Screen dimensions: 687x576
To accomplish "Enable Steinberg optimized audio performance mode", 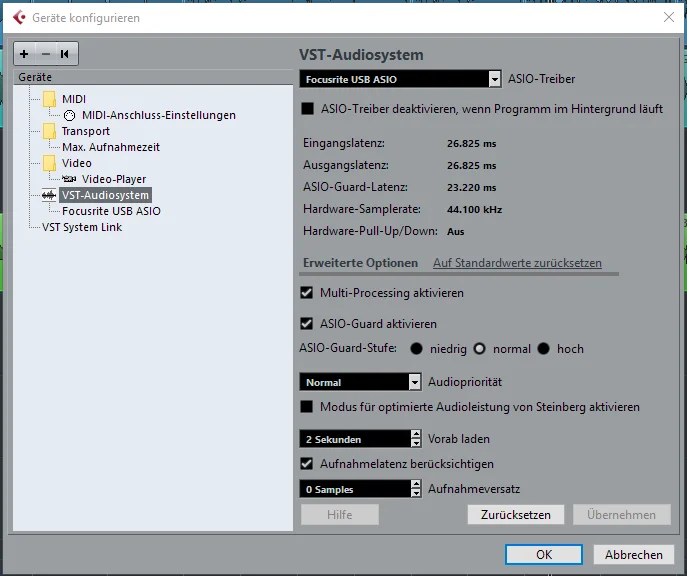I will click(308, 407).
